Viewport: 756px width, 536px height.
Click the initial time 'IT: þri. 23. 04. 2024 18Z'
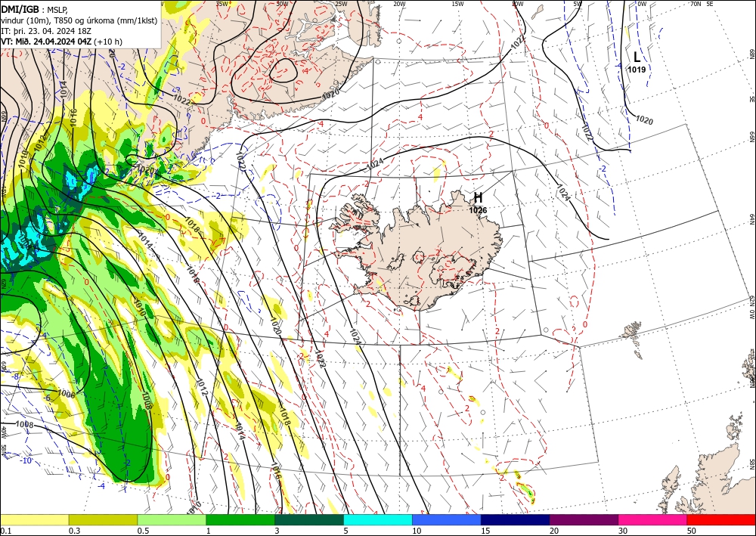pyautogui.click(x=45, y=31)
